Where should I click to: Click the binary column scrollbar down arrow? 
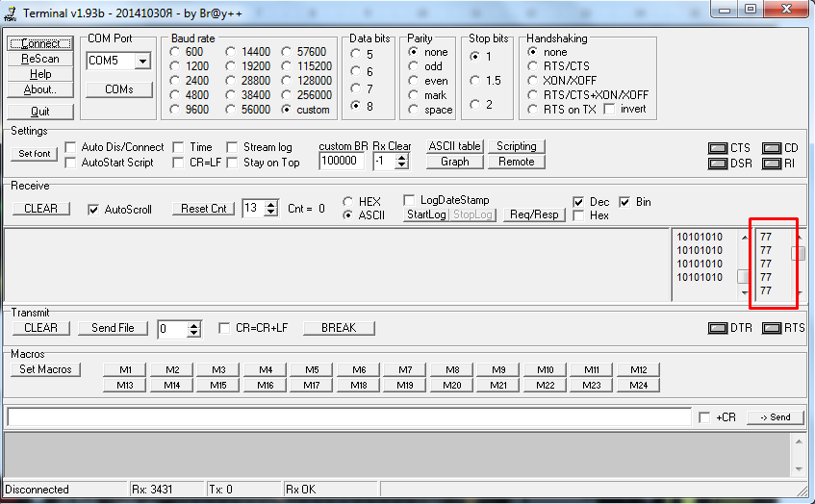[745, 293]
